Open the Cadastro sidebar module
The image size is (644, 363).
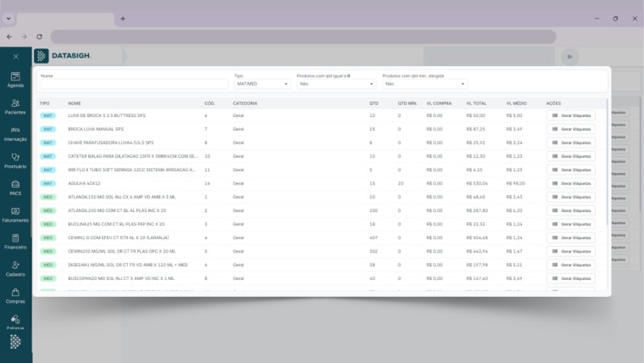15,269
